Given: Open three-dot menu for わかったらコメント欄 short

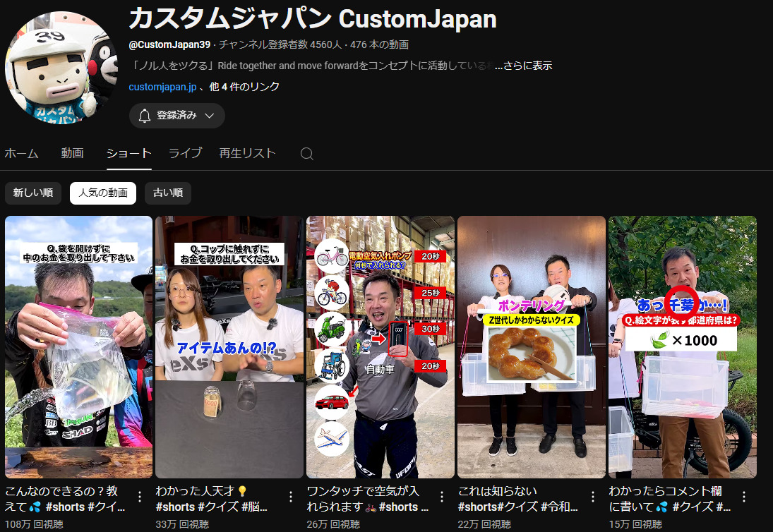Looking at the screenshot, I should 744,497.
